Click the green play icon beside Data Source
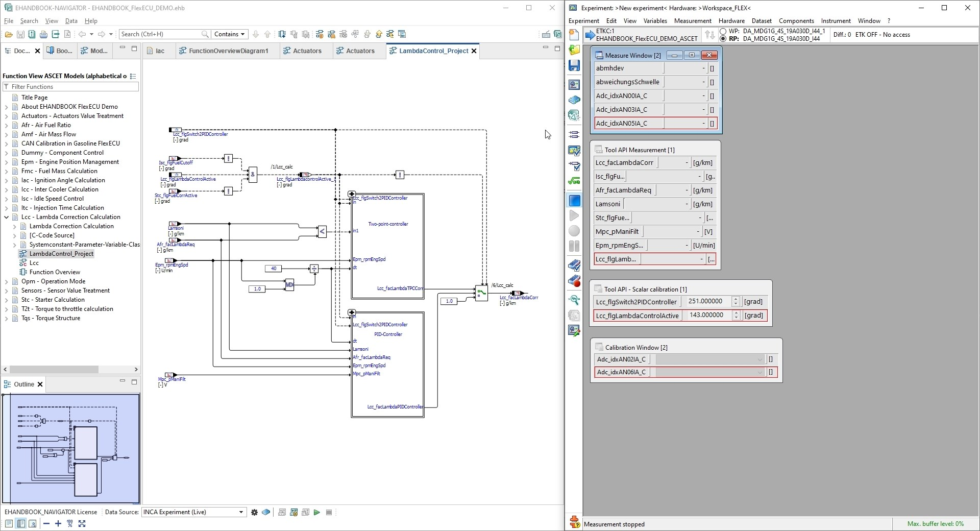 (x=317, y=512)
